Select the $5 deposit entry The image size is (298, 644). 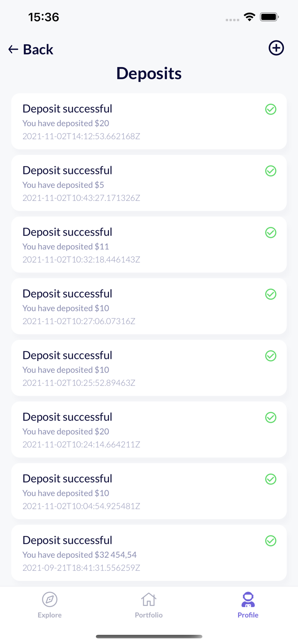[x=149, y=183]
